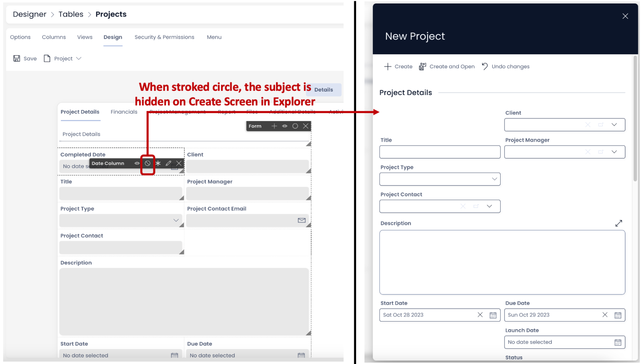Close the New Project dialog
644x364 pixels.
coord(625,16)
